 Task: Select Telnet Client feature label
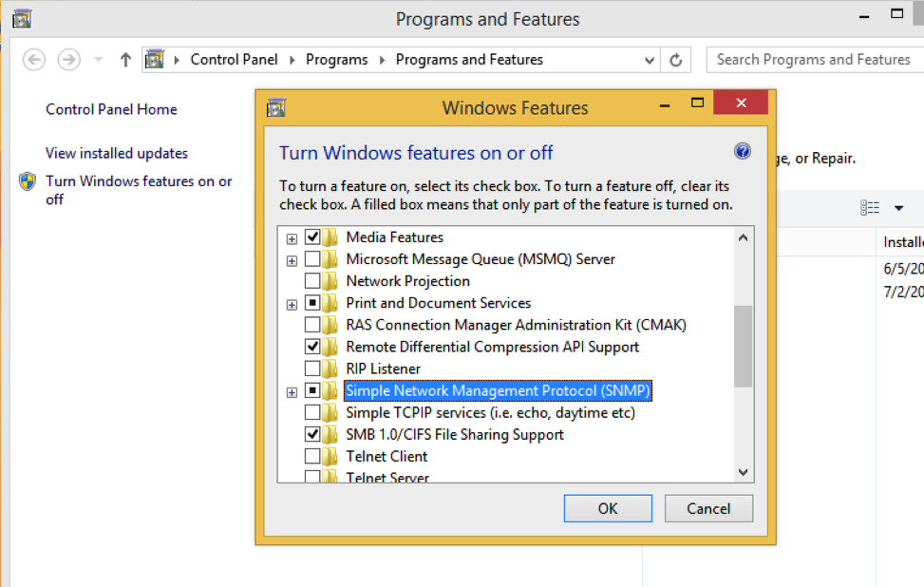pos(387,457)
